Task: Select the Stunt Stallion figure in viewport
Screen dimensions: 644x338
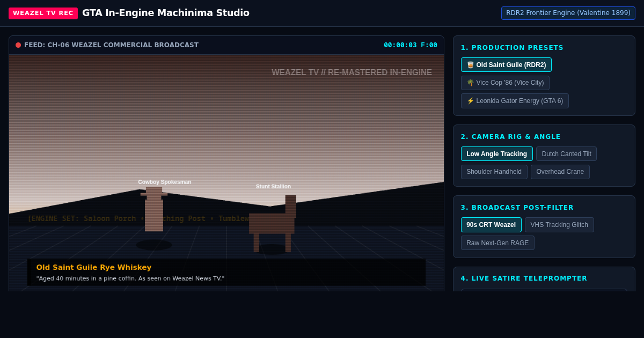Action: pyautogui.click(x=273, y=223)
